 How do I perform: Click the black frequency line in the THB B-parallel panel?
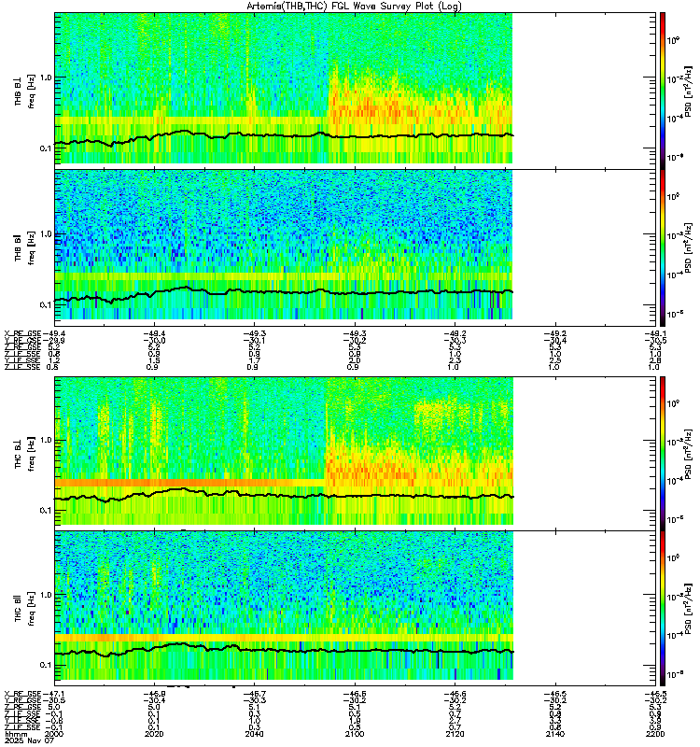pyautogui.click(x=284, y=292)
